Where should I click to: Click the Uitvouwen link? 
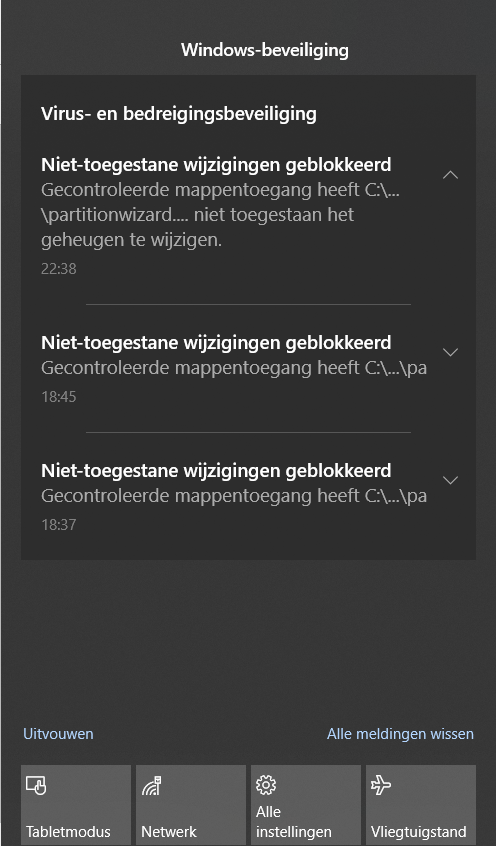tap(58, 734)
